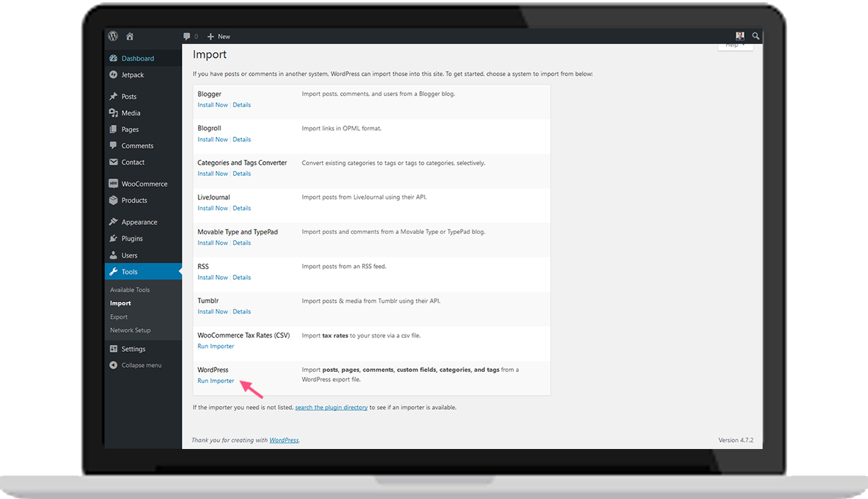
Task: Click the Settings sliders icon
Action: pyautogui.click(x=113, y=349)
